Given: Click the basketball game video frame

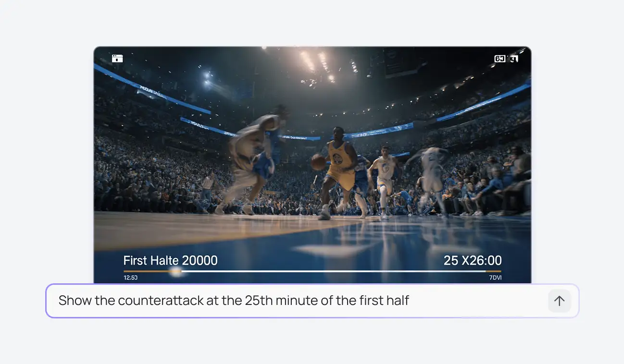Looking at the screenshot, I should (312, 165).
